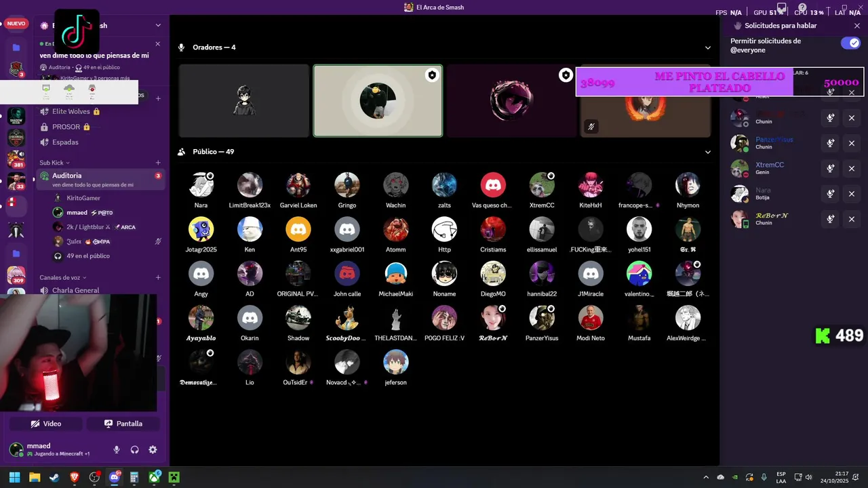Open Modi Neto's audience avatar
Screen dimensions: 868x488
click(591, 318)
